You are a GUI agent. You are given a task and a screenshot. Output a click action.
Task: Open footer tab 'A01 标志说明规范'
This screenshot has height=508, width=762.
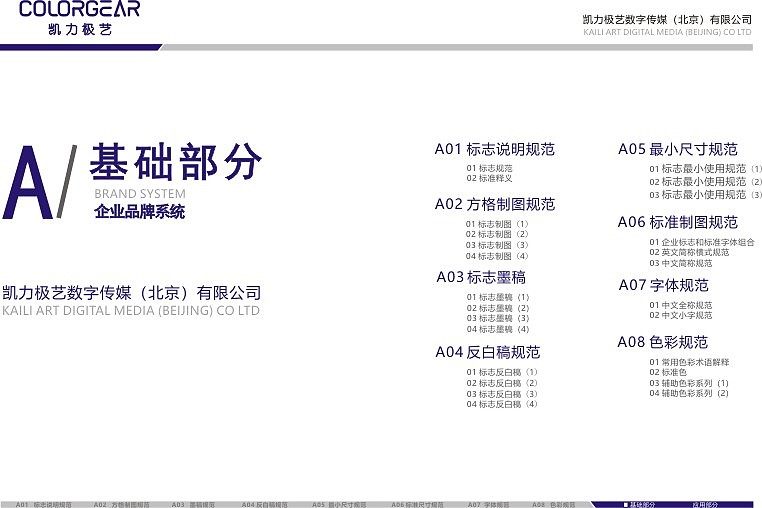point(44,505)
